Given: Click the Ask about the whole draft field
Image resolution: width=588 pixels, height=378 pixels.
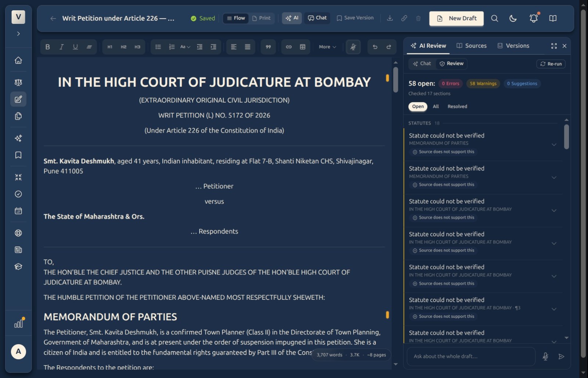Looking at the screenshot, I should [471, 356].
